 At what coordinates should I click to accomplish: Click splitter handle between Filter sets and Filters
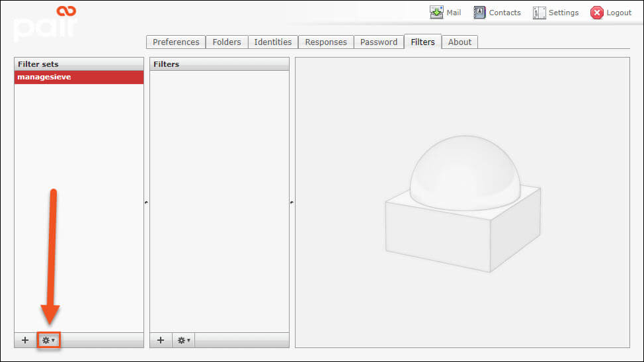pyautogui.click(x=147, y=202)
